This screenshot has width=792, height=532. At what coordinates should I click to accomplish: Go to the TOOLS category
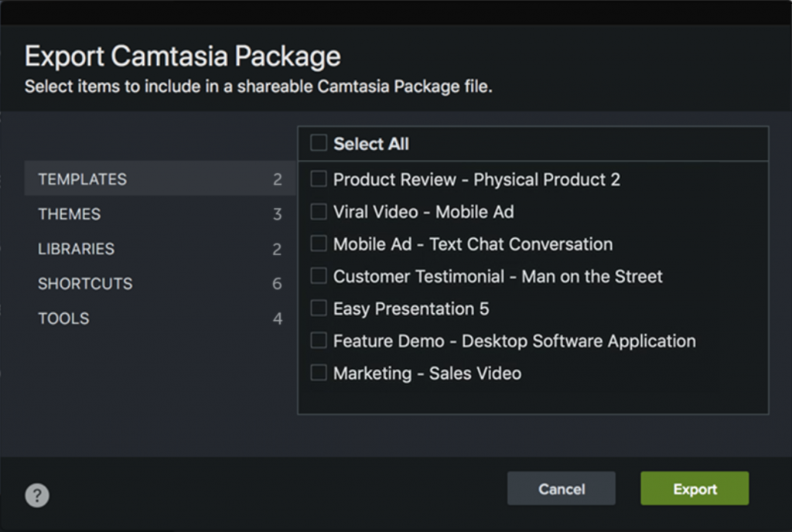click(x=159, y=319)
